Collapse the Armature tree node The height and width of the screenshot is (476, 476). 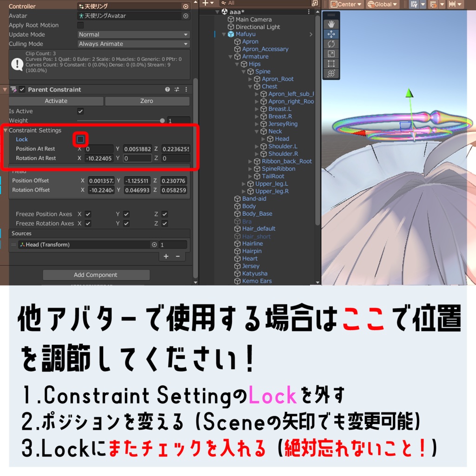click(231, 57)
